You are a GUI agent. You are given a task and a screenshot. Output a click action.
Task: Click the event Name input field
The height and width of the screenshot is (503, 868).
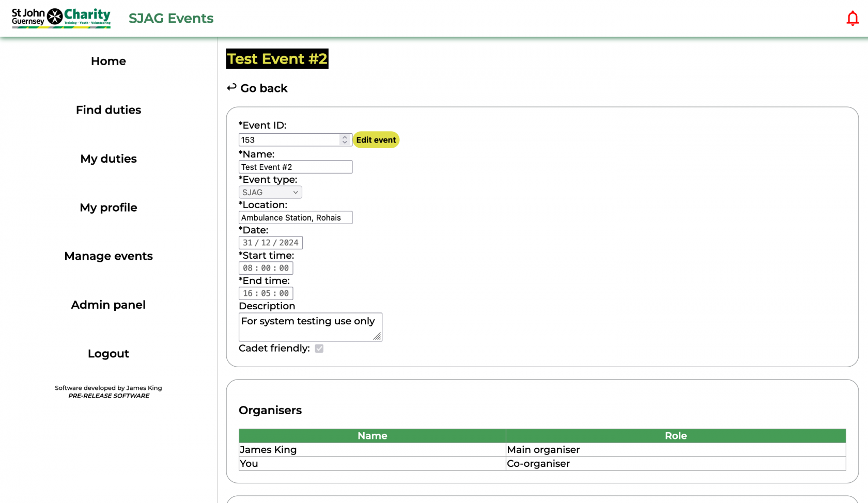pyautogui.click(x=295, y=166)
